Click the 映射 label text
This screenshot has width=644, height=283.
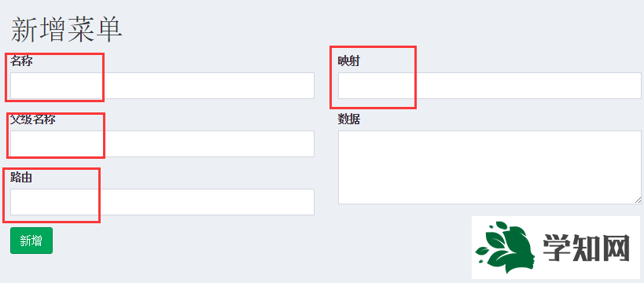349,61
